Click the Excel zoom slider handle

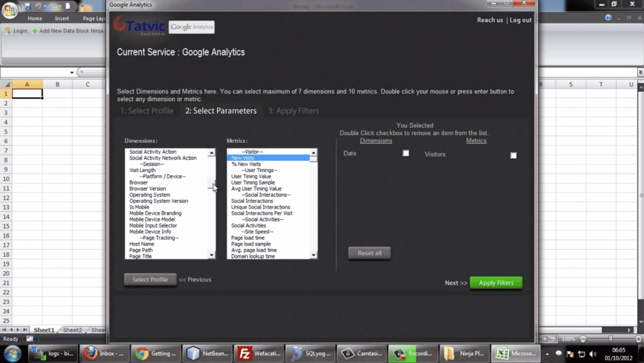611,339
